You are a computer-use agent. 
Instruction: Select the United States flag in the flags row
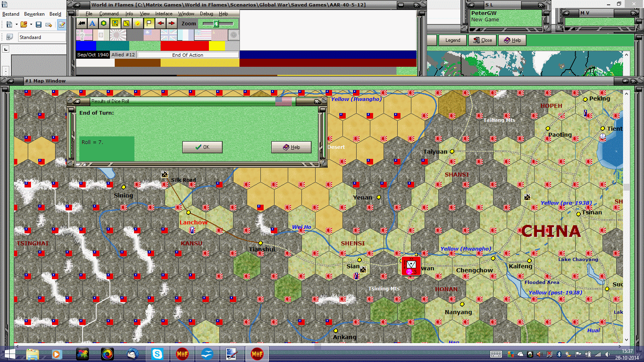tap(203, 35)
